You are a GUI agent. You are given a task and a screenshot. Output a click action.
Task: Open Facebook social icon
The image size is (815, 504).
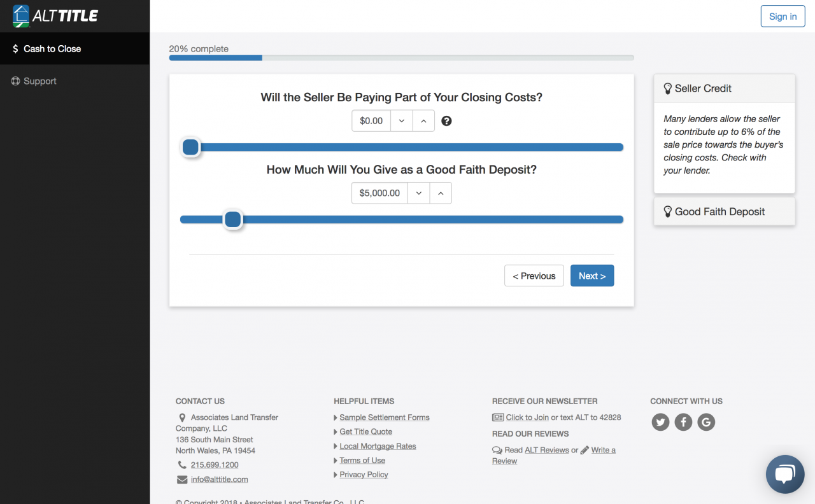pos(683,422)
